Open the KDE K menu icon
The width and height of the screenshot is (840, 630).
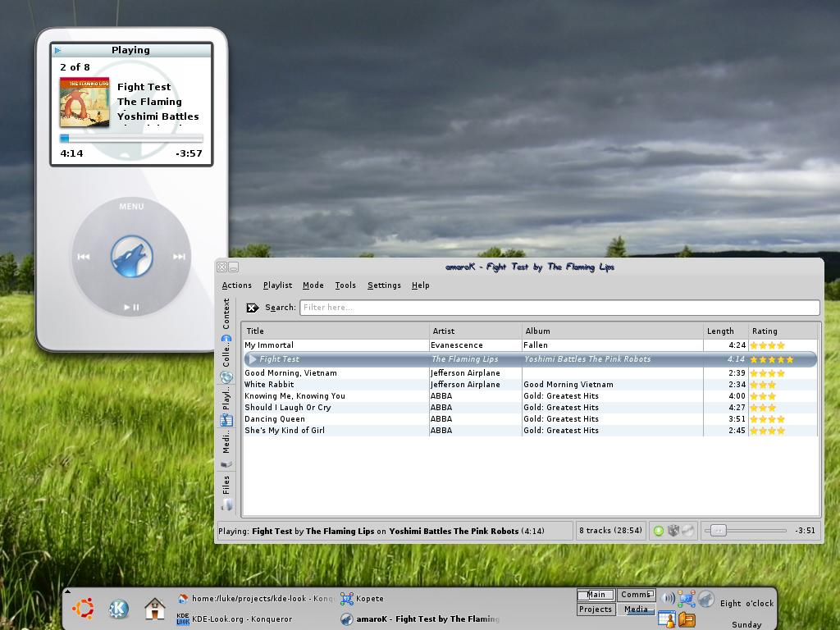point(118,609)
